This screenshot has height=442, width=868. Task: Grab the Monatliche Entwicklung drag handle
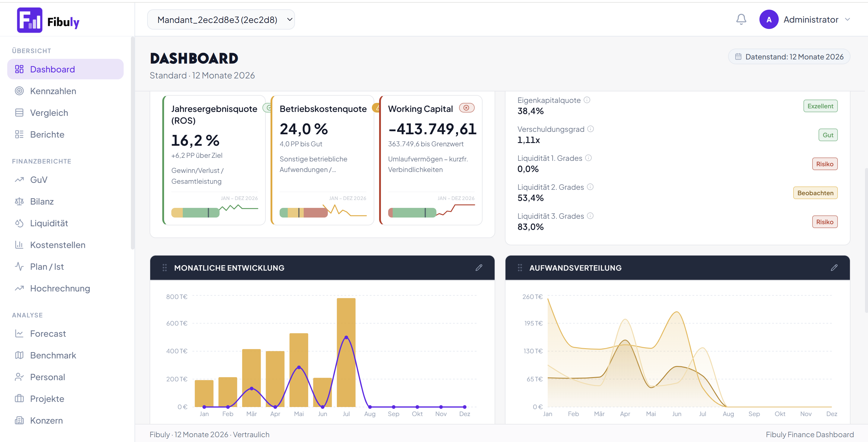click(164, 268)
